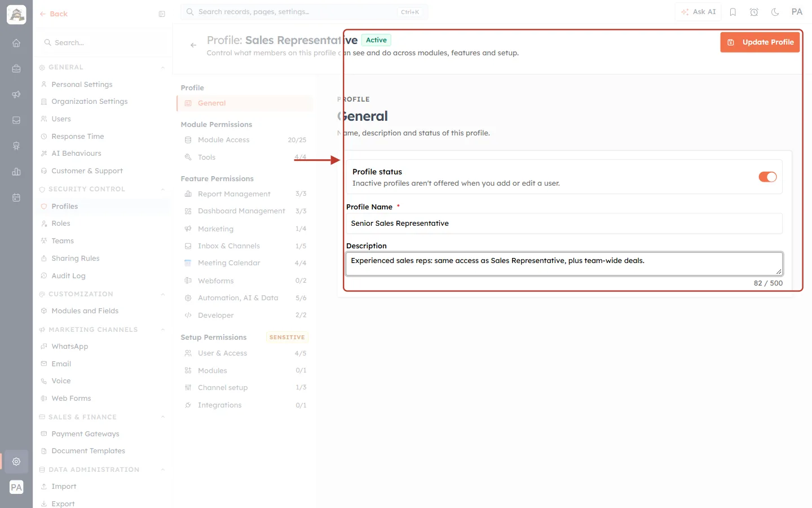Open the home icon in left rail
The height and width of the screenshot is (508, 812).
click(16, 43)
